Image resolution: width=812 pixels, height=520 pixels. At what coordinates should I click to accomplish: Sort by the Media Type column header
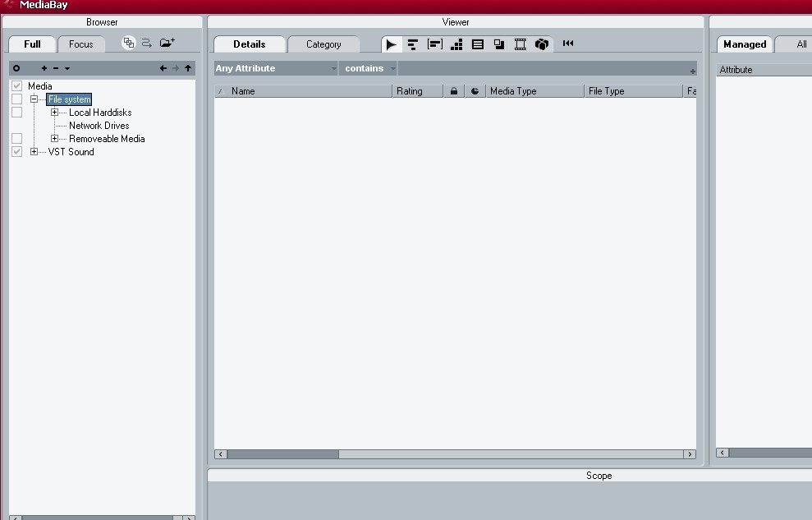pyautogui.click(x=535, y=91)
